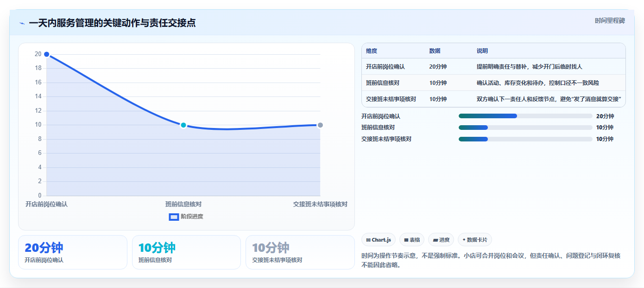
Task: Click table cell 交接班未结事项核对
Action: tap(391, 99)
